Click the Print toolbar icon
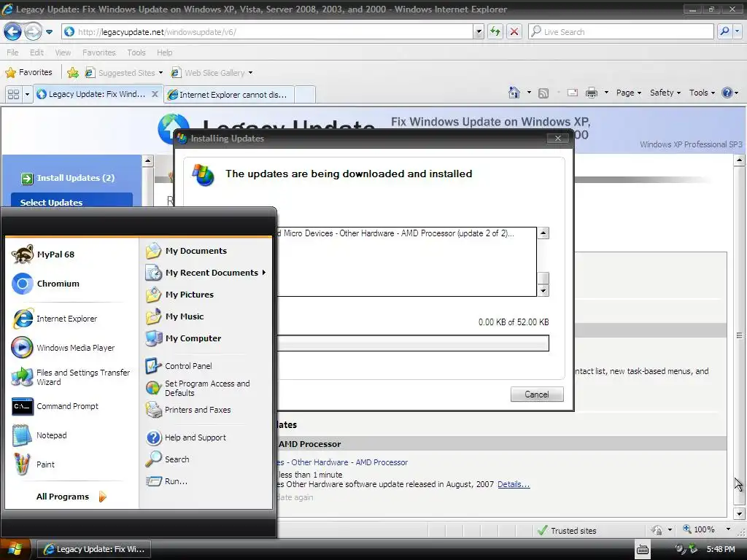 pyautogui.click(x=591, y=93)
